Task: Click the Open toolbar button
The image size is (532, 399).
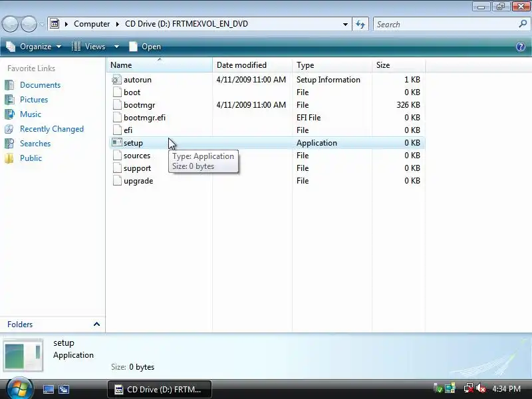Action: [145, 47]
